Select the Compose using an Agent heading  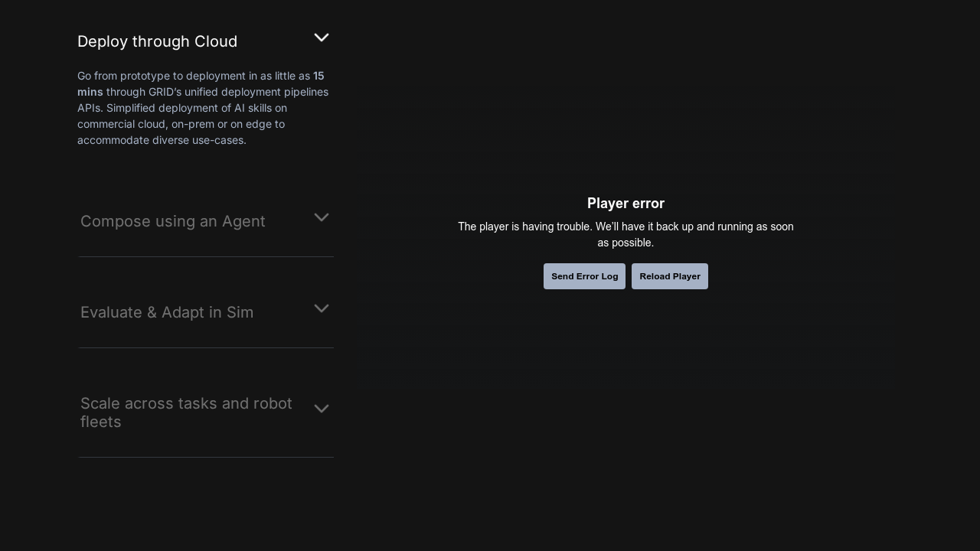(x=172, y=221)
